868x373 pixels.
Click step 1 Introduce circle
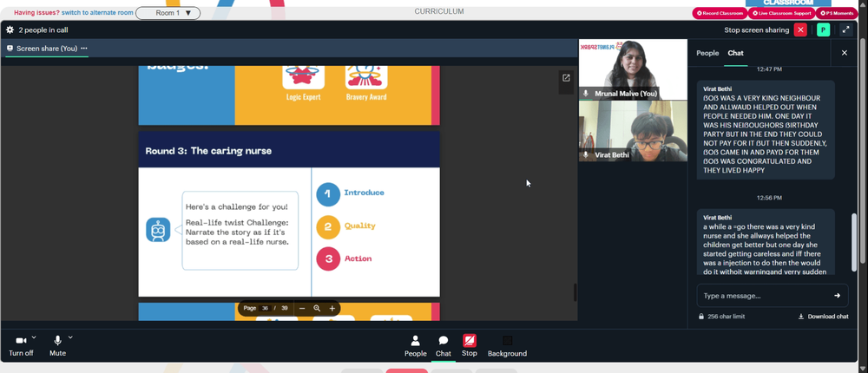pos(328,194)
